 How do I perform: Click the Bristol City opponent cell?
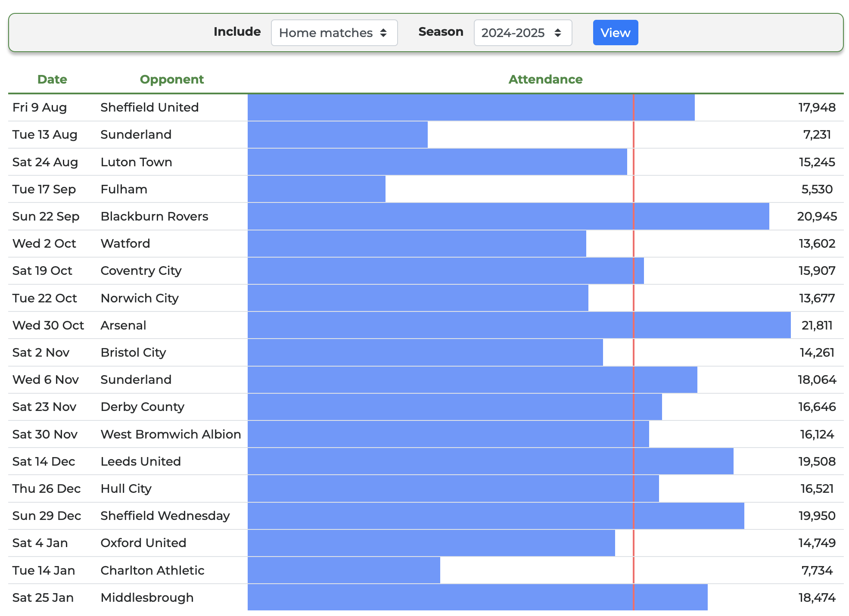133,352
